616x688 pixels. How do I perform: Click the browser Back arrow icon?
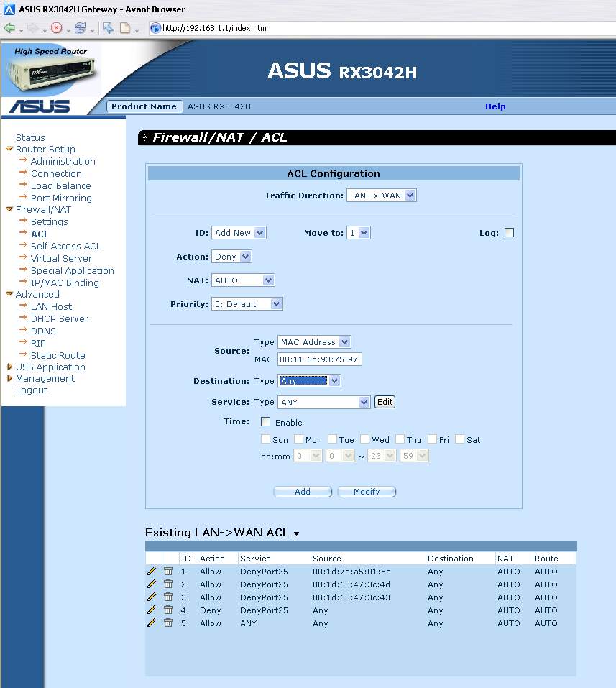9,28
